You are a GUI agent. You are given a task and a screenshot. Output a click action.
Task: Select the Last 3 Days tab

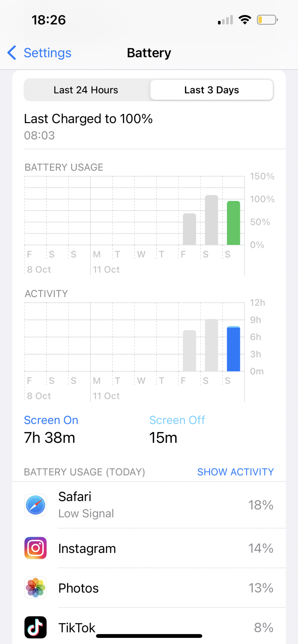(x=212, y=90)
